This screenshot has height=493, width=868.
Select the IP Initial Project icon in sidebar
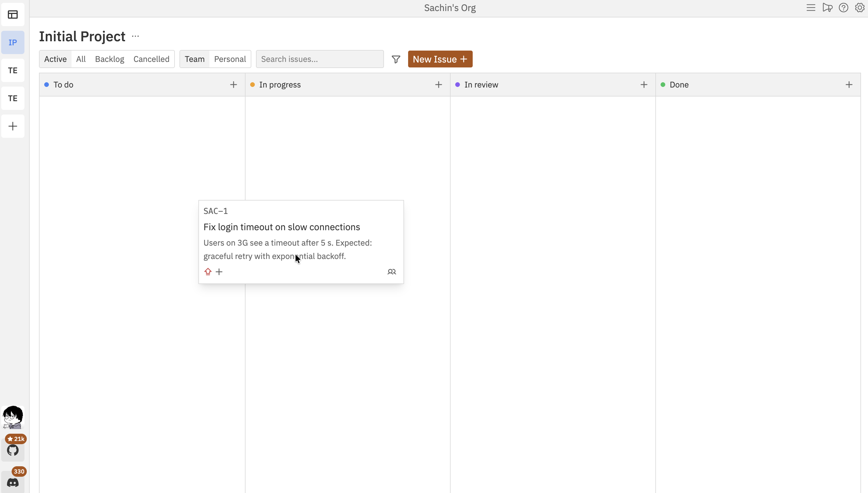point(13,42)
